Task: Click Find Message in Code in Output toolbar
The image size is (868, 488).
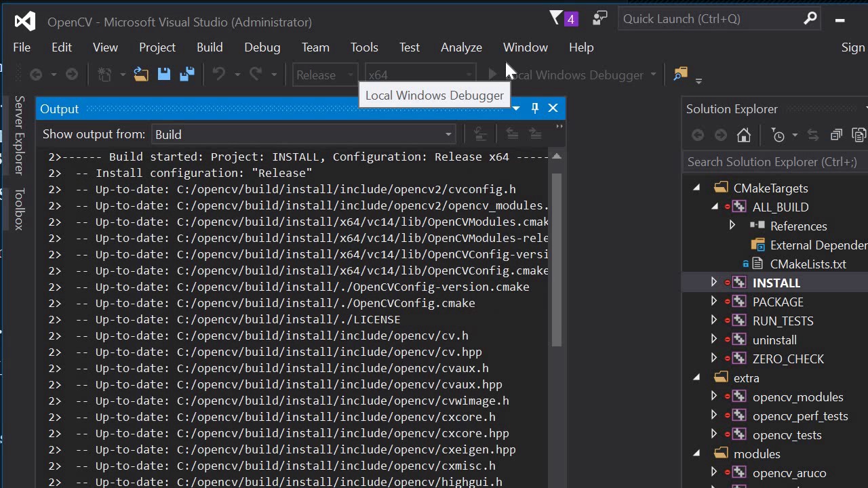Action: pos(481,134)
